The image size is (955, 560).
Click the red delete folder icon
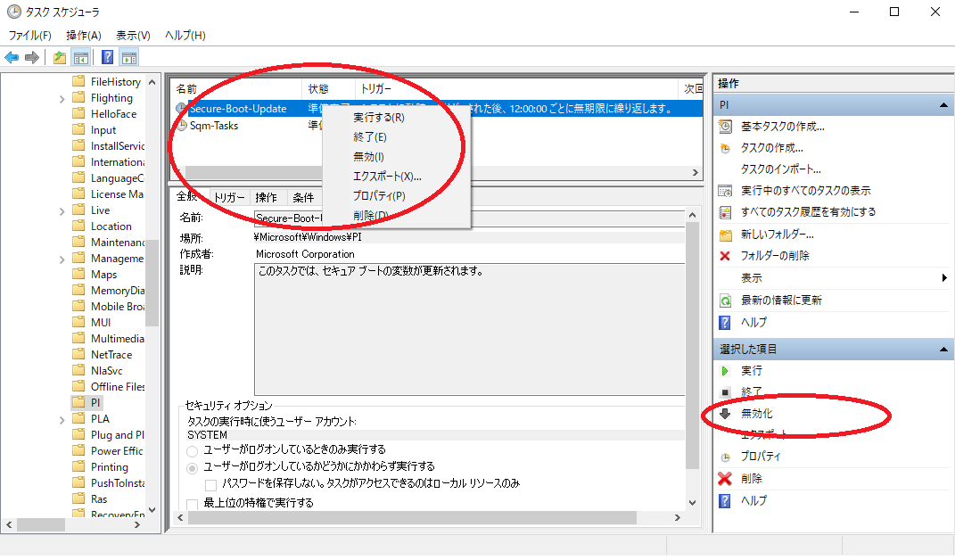[x=725, y=256]
